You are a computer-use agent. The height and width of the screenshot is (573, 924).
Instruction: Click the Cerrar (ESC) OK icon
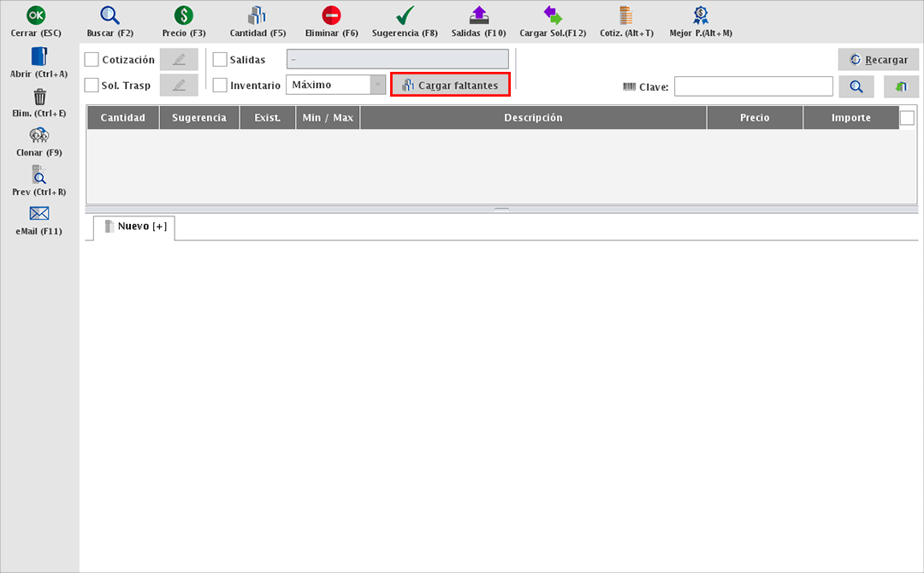click(x=36, y=15)
